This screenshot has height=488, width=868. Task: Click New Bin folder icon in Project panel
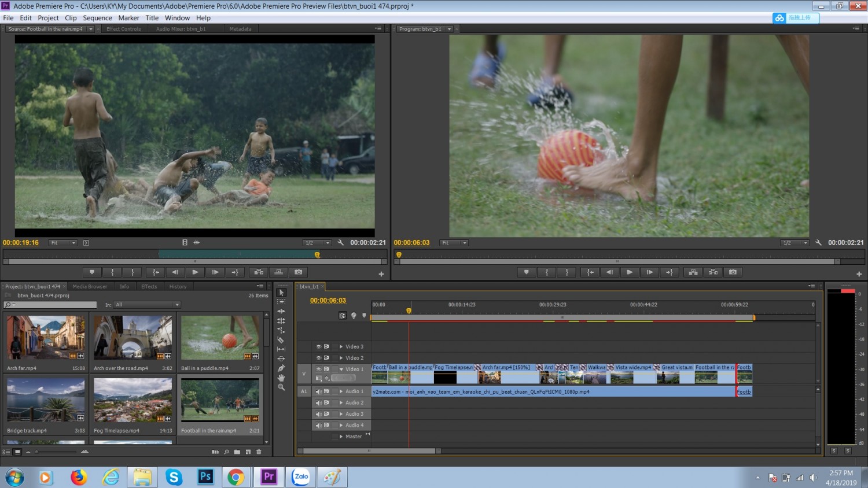[237, 452]
